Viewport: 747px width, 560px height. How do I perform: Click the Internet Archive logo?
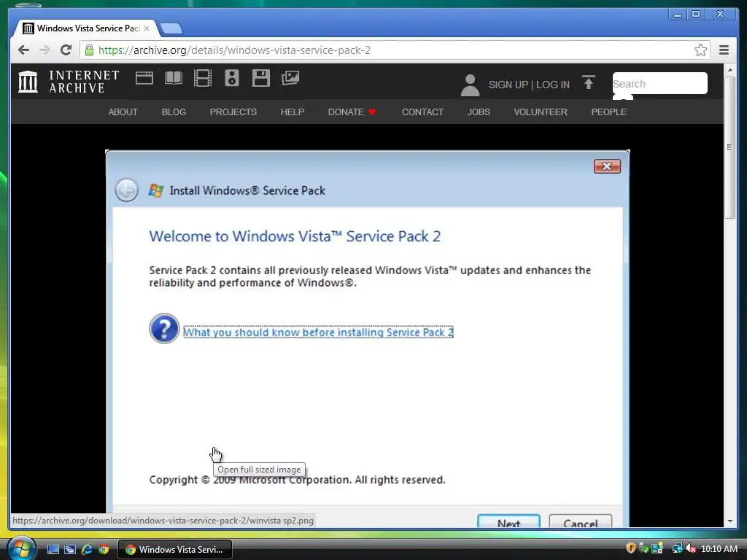(x=28, y=82)
